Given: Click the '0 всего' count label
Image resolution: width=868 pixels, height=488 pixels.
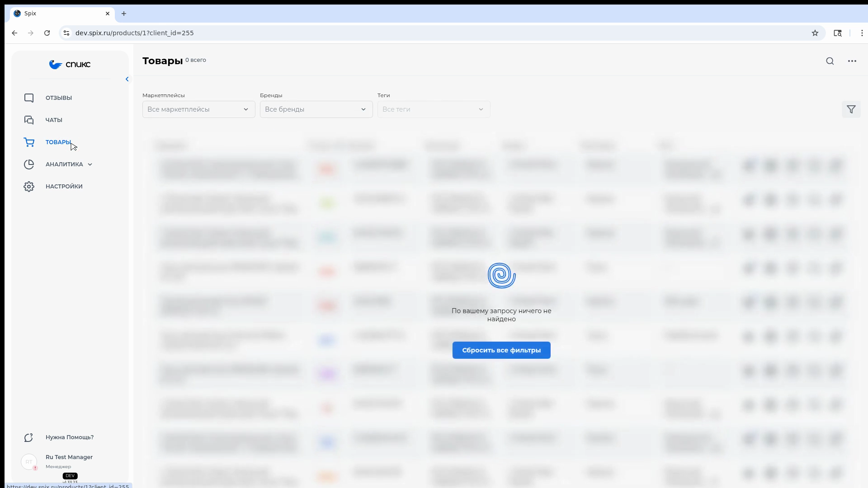Looking at the screenshot, I should pyautogui.click(x=196, y=60).
